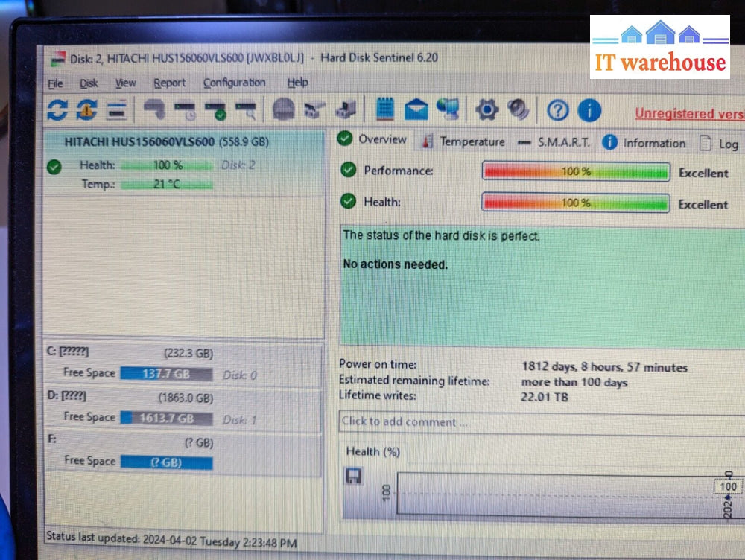
Task: Open the Configuration menu
Action: click(x=234, y=83)
